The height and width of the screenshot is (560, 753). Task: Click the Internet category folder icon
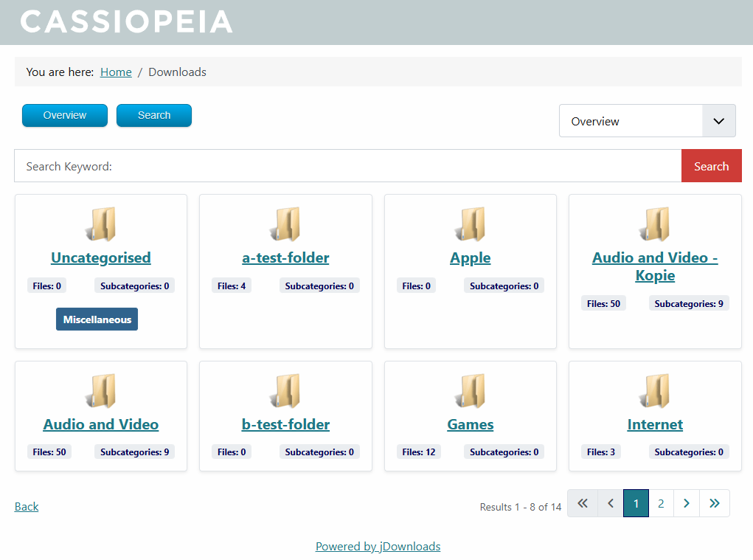click(x=655, y=391)
